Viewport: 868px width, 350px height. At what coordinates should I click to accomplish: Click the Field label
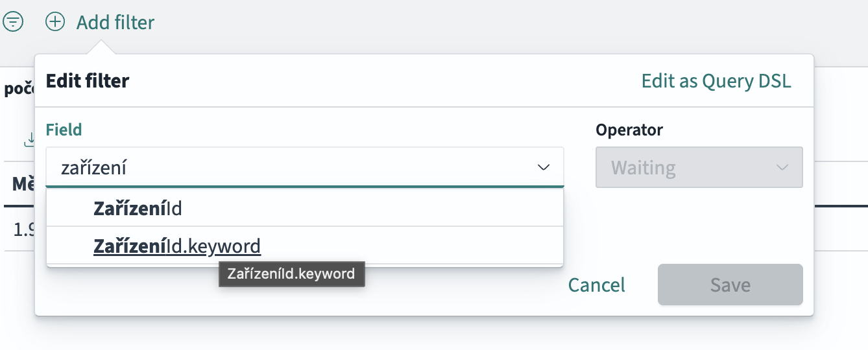pos(64,130)
